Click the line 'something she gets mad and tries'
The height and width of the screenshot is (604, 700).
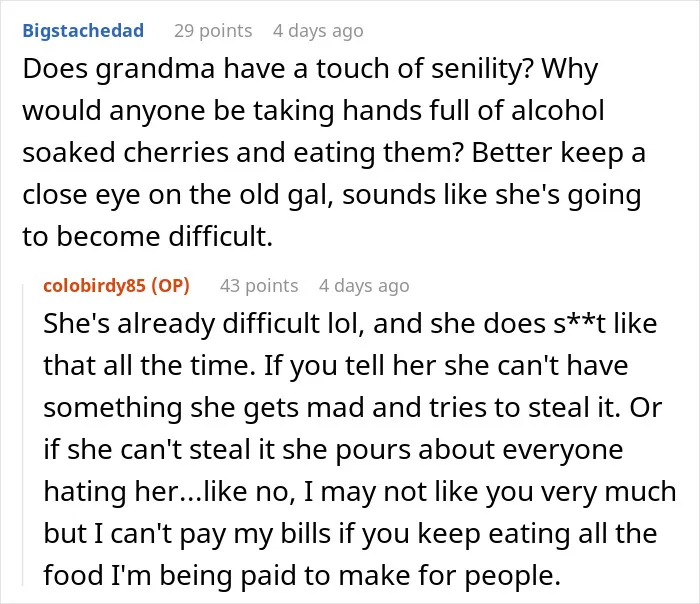click(x=353, y=409)
